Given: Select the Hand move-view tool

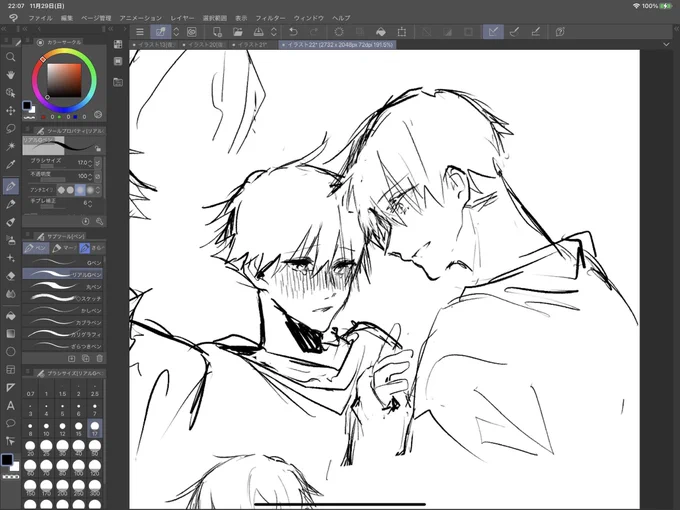Looking at the screenshot, I should tap(11, 75).
